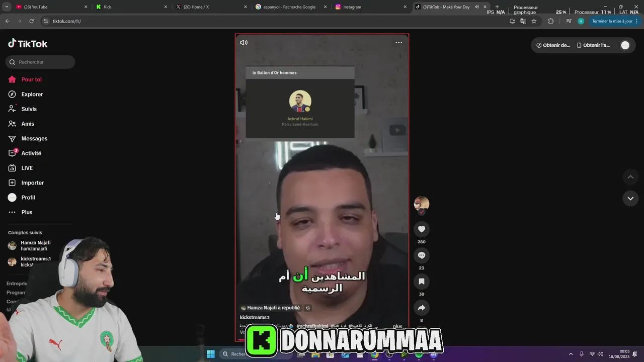Screen dimensions: 644x362
Task: Open the Windows Start menu
Action: click(x=210, y=354)
